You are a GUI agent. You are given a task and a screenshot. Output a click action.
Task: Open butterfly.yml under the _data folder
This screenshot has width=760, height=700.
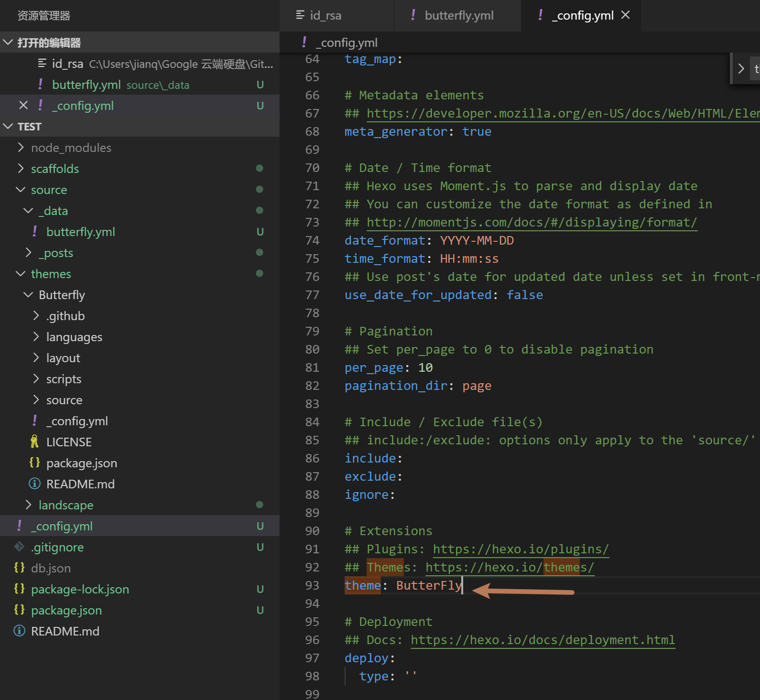(x=140, y=232)
